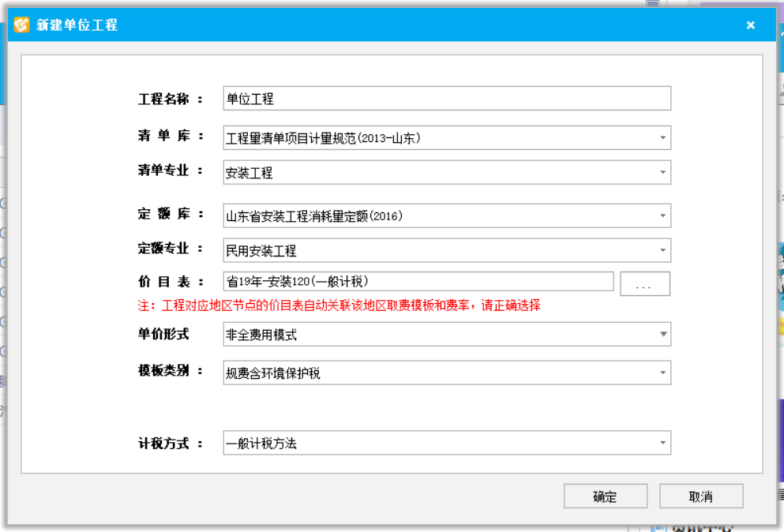Open the 定额库 dropdown list
784x532 pixels.
tap(663, 215)
